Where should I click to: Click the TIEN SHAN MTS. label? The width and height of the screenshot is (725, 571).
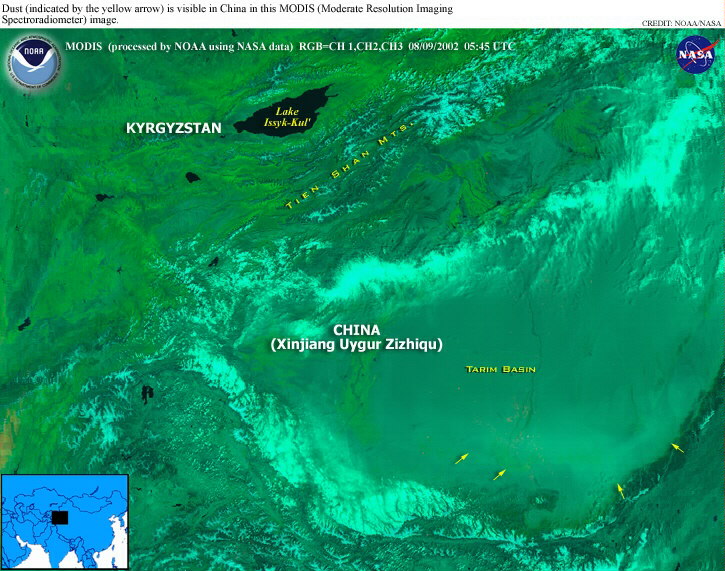click(x=350, y=166)
